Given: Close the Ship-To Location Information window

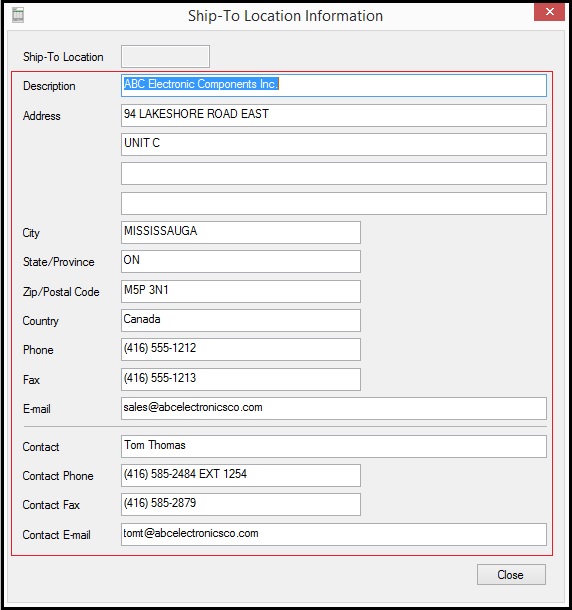Looking at the screenshot, I should tap(549, 12).
